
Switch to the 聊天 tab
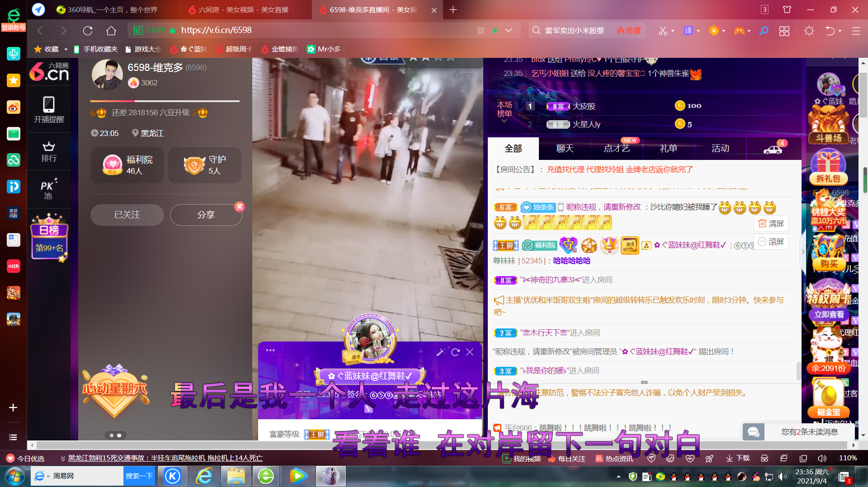(565, 148)
